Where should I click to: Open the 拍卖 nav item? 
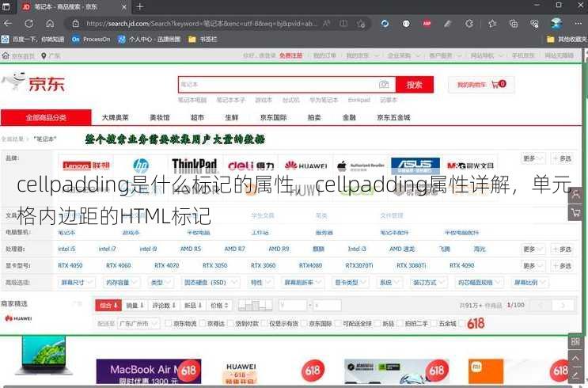point(314,117)
